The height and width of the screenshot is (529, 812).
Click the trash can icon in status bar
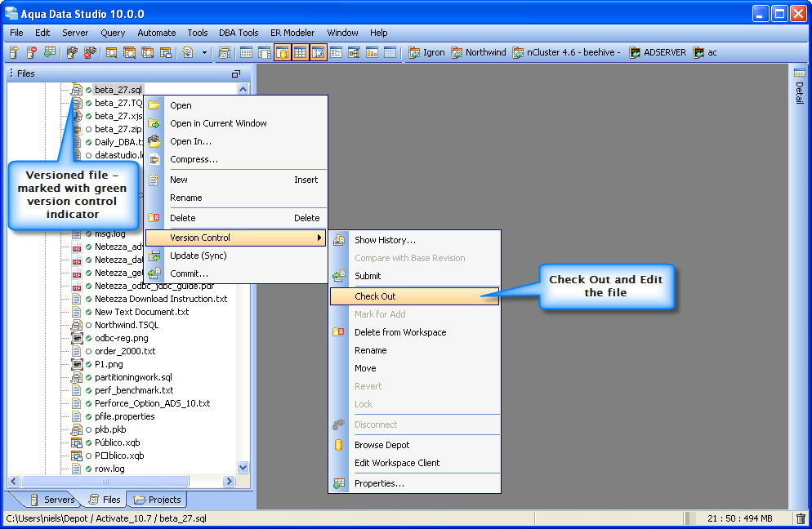(x=801, y=518)
